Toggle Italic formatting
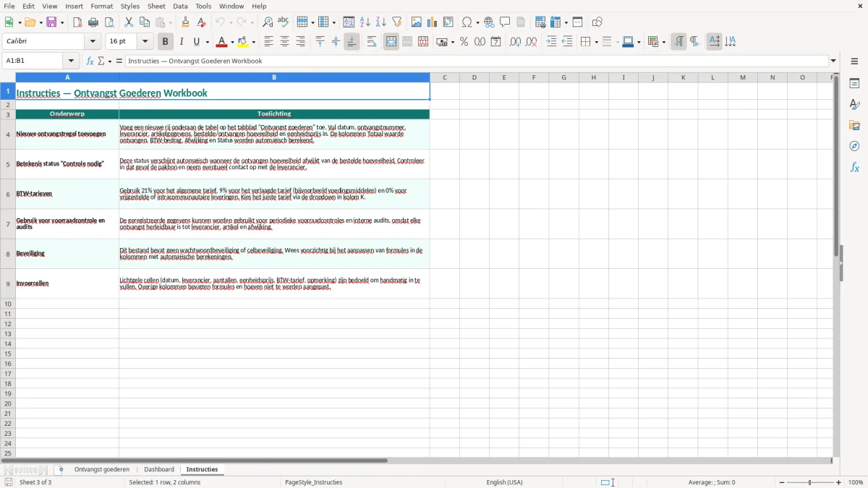 181,42
